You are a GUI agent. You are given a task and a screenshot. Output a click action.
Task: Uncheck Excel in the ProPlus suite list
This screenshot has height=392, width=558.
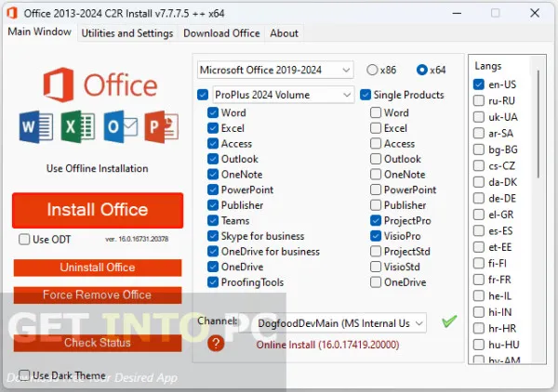coord(213,128)
